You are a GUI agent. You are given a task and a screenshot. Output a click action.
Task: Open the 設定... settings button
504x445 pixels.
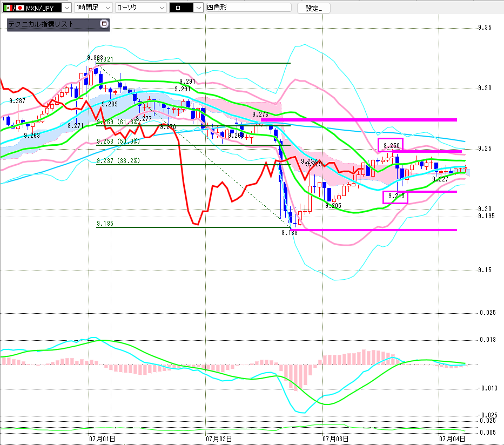pos(314,8)
